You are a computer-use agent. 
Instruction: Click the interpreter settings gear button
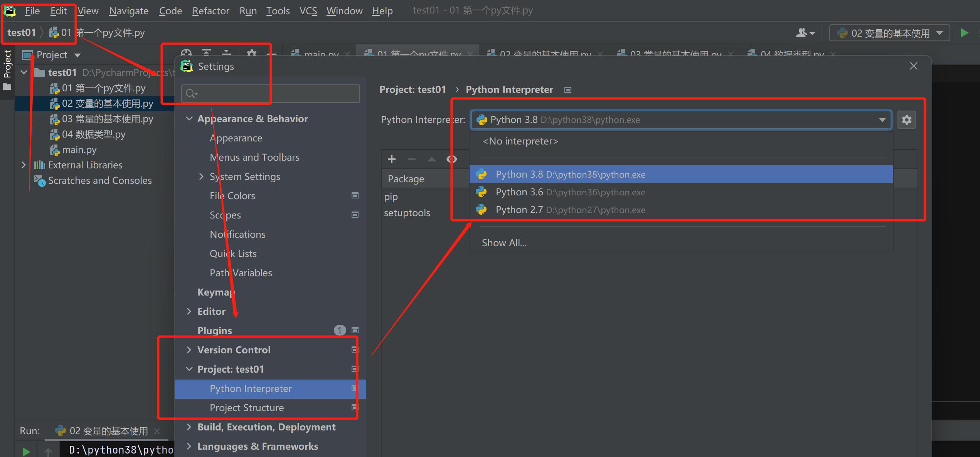point(906,120)
